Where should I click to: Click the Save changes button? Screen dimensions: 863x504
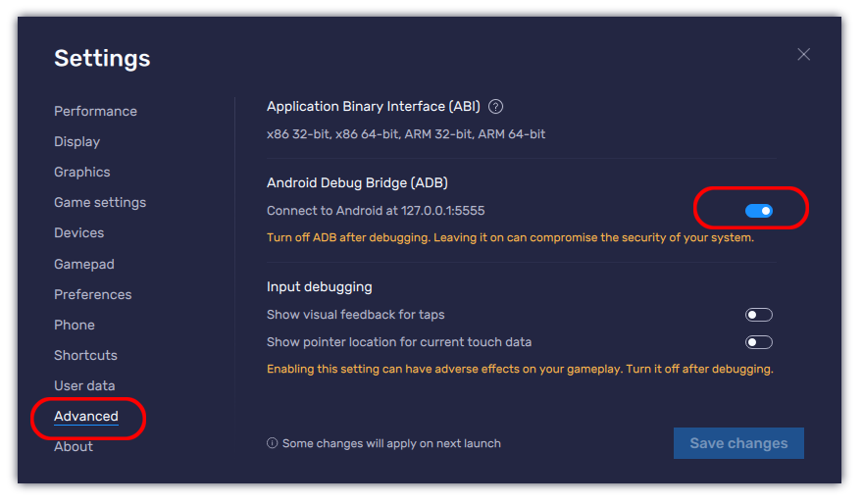point(738,443)
